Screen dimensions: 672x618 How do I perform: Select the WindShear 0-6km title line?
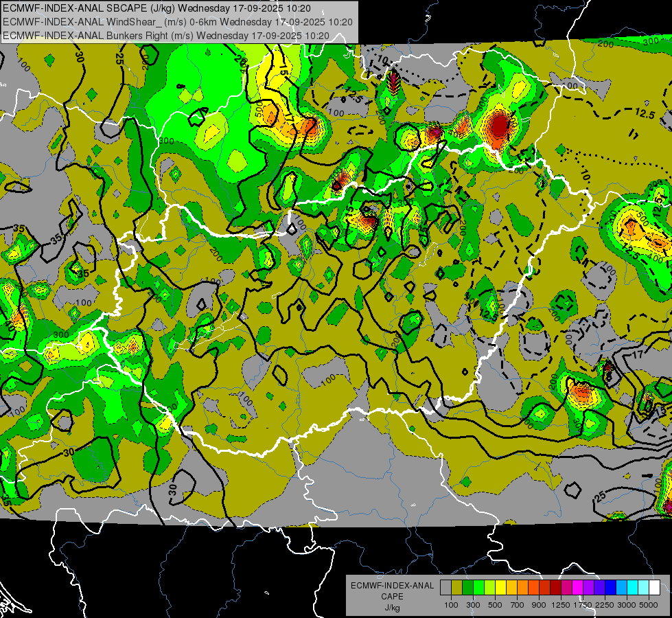coord(178,21)
